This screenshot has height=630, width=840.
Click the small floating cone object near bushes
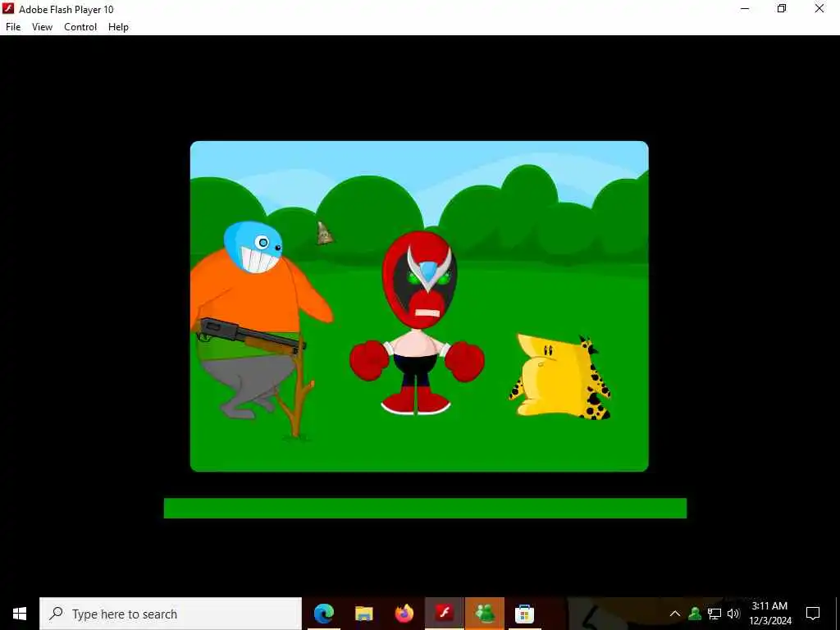tap(324, 234)
